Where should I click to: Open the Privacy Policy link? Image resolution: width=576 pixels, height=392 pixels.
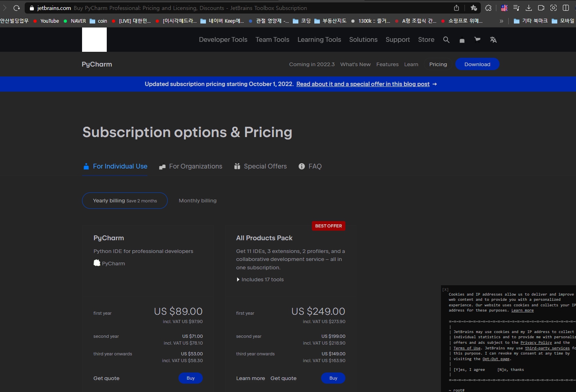pos(536,343)
